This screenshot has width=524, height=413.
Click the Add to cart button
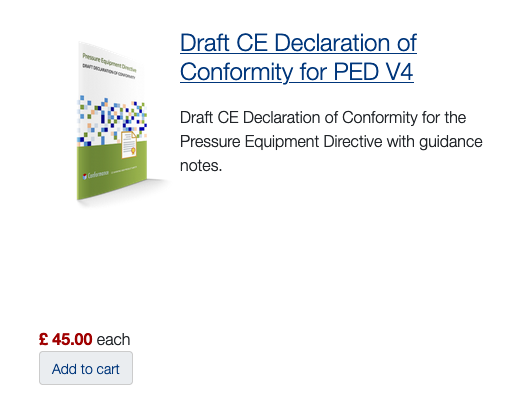[x=86, y=368]
